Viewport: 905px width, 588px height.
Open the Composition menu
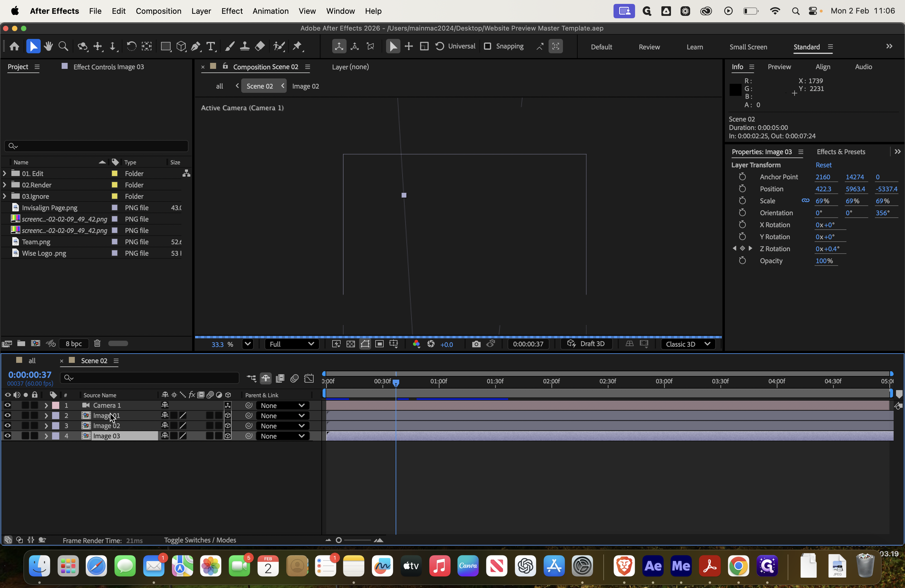click(158, 11)
